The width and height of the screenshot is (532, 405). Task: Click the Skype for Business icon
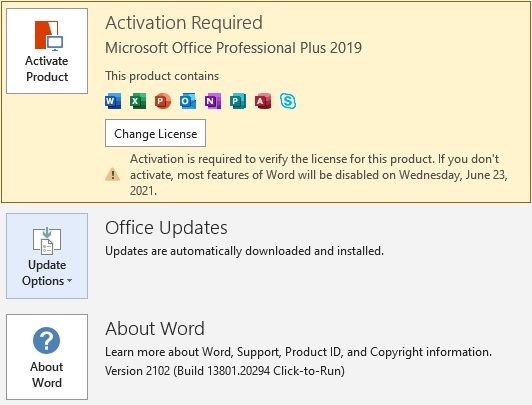pyautogui.click(x=288, y=101)
